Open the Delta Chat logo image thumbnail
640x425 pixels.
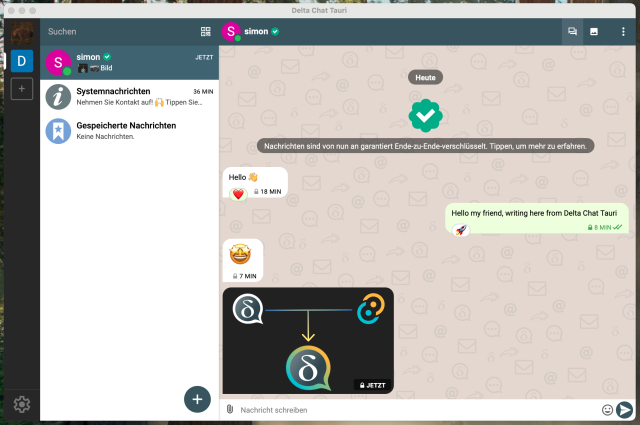308,340
